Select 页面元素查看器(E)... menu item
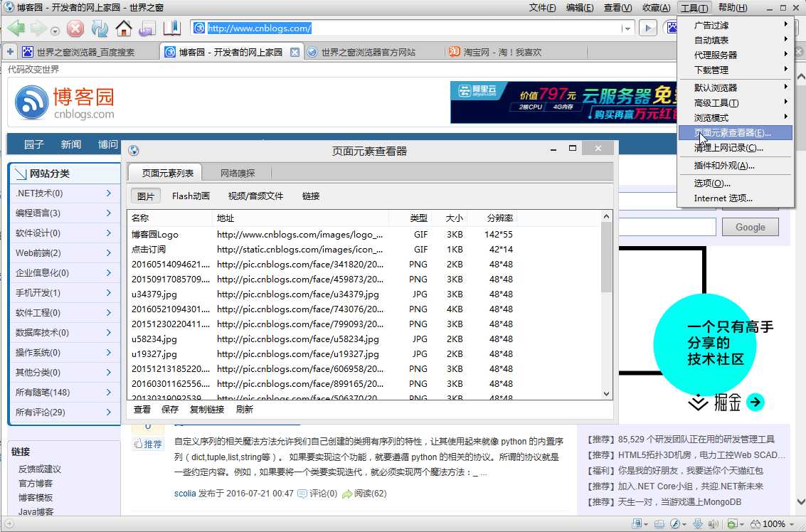 [736, 132]
